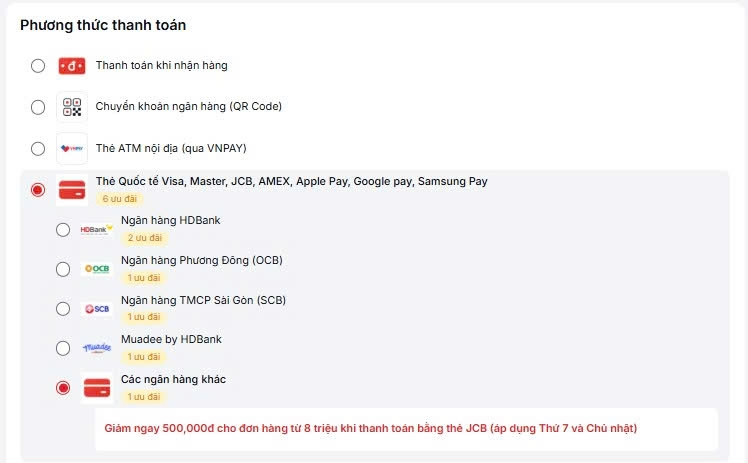Click the red card icon for other banks
Viewport: 748px width, 463px height.
97,387
